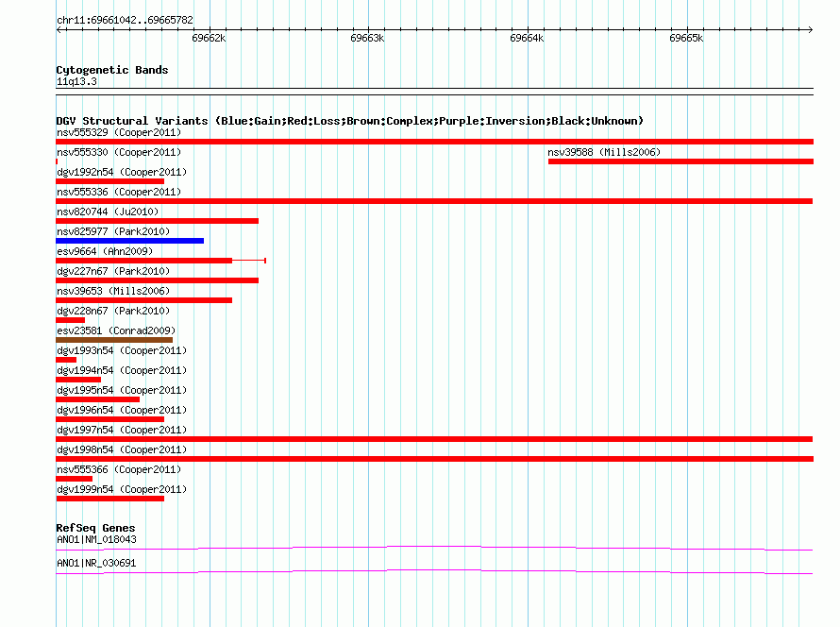
Task: Click the 69662k ruler tick label
Action: click(209, 38)
